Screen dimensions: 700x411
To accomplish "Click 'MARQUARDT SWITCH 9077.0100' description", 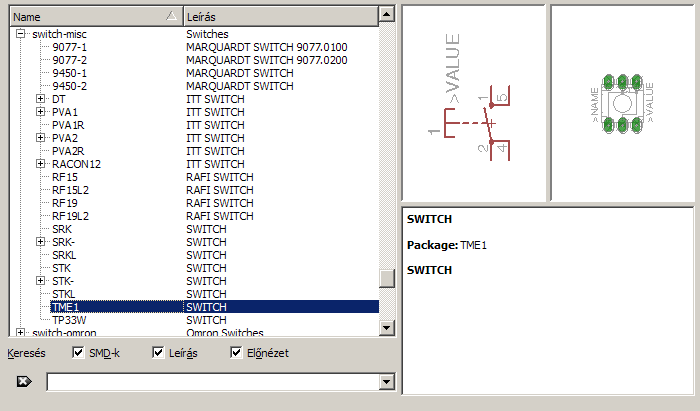I will click(267, 47).
